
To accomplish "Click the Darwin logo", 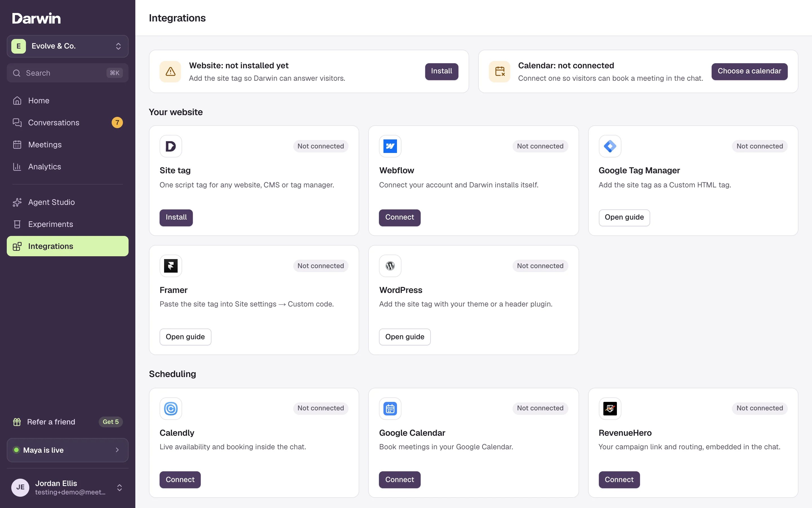I will pos(36,18).
